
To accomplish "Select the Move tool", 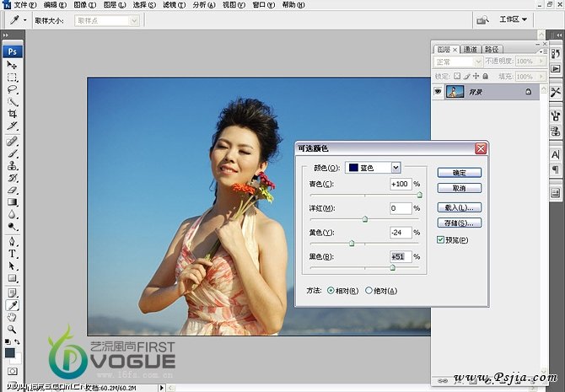I will coord(13,65).
